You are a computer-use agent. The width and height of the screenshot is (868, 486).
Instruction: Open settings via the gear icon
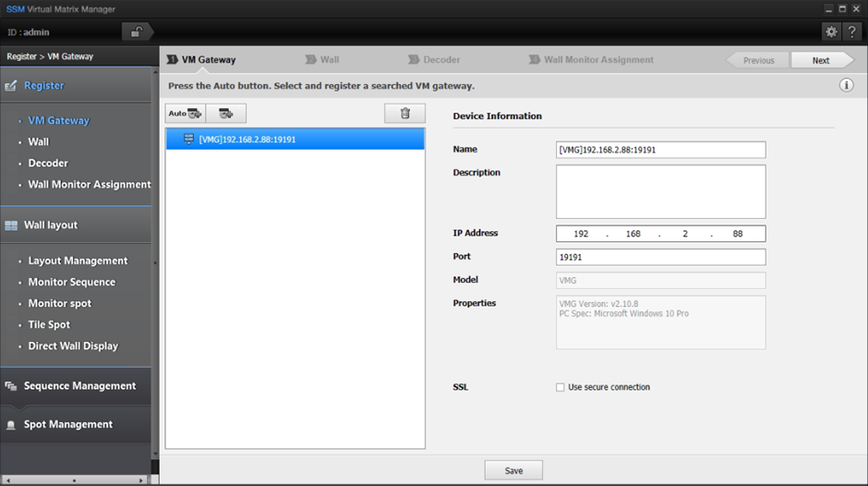(831, 32)
